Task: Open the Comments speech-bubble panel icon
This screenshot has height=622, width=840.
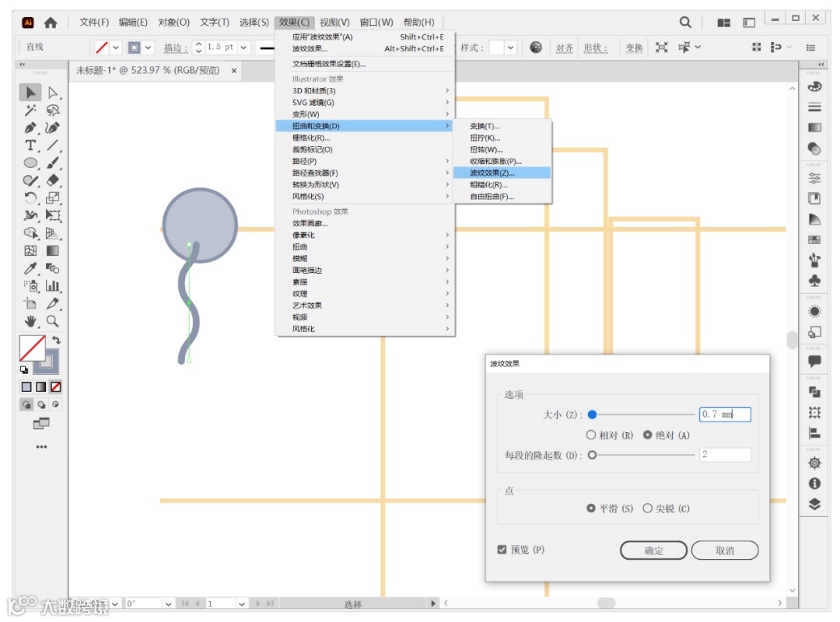Action: click(x=815, y=361)
